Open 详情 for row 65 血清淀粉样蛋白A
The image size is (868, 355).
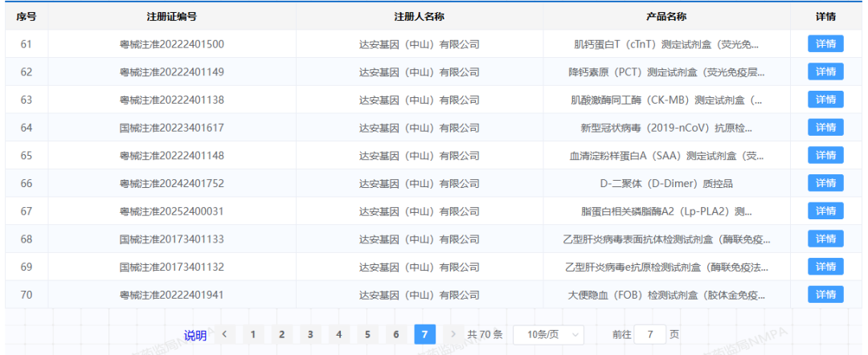click(825, 155)
